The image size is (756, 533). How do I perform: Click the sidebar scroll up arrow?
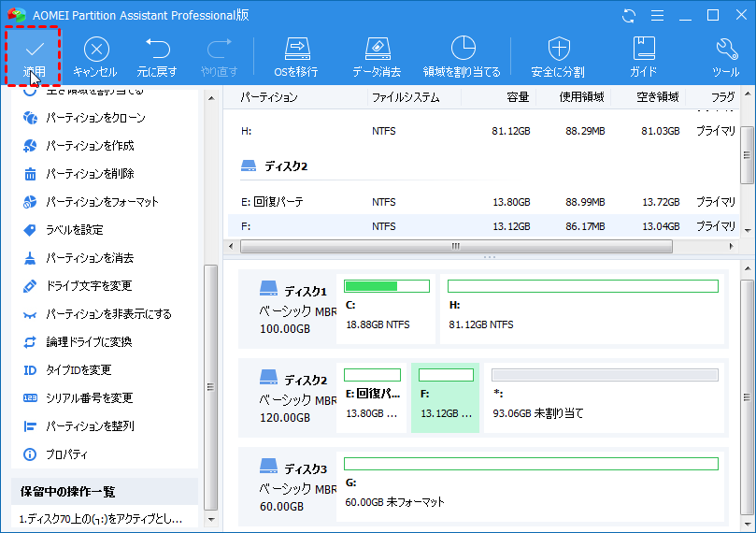point(211,98)
